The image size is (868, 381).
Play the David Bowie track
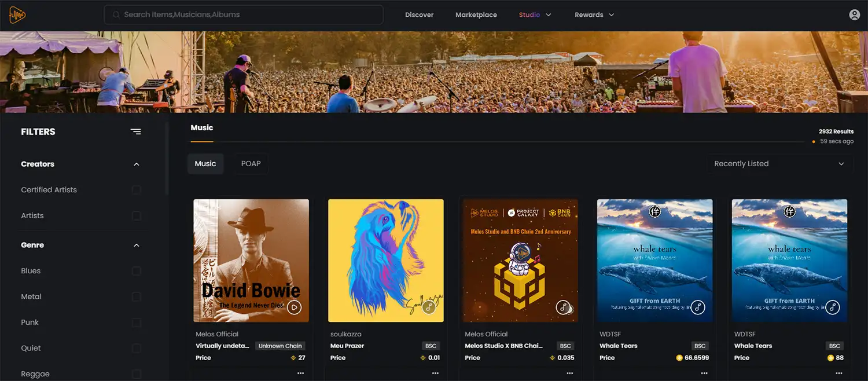coord(295,307)
